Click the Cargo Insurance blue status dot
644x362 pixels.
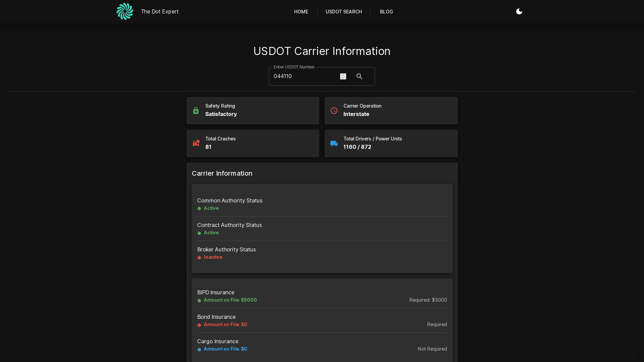click(199, 350)
